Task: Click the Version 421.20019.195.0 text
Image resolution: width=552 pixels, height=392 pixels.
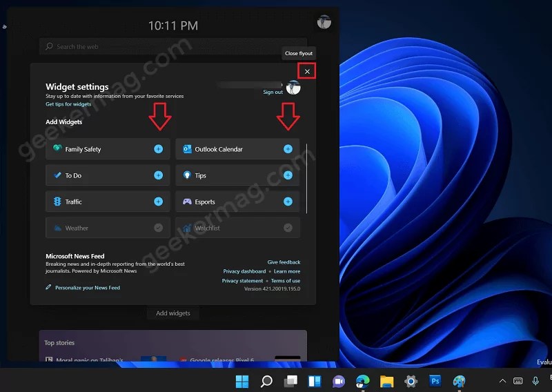Action: click(272, 288)
